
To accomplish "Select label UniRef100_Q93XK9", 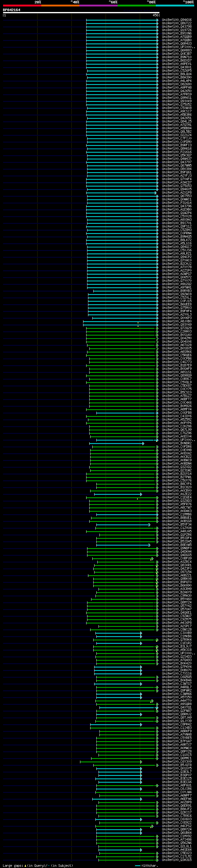I will 176,101.
